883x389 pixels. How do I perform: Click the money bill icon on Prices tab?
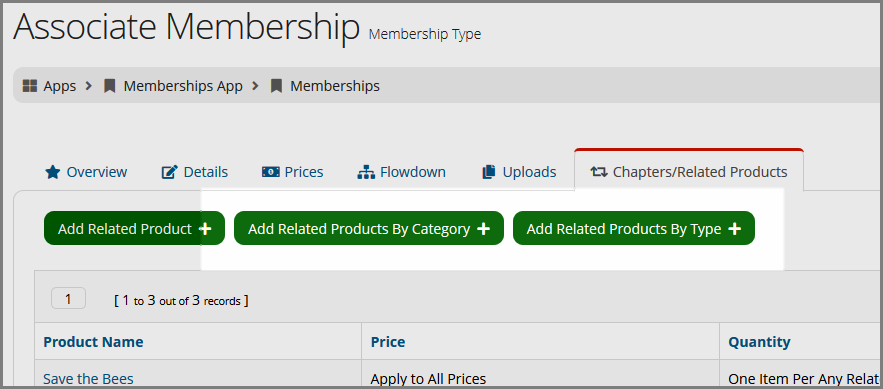pyautogui.click(x=270, y=172)
